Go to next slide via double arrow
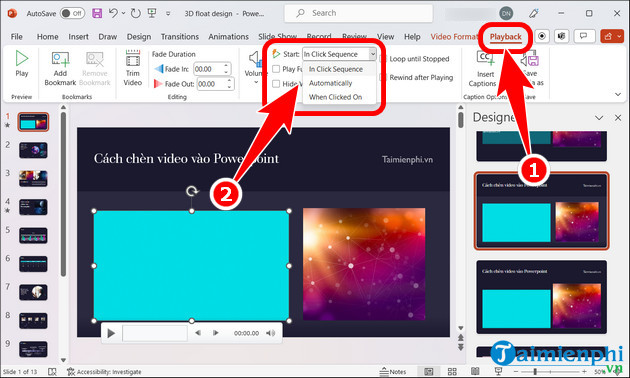The height and width of the screenshot is (378, 630). 460,347
